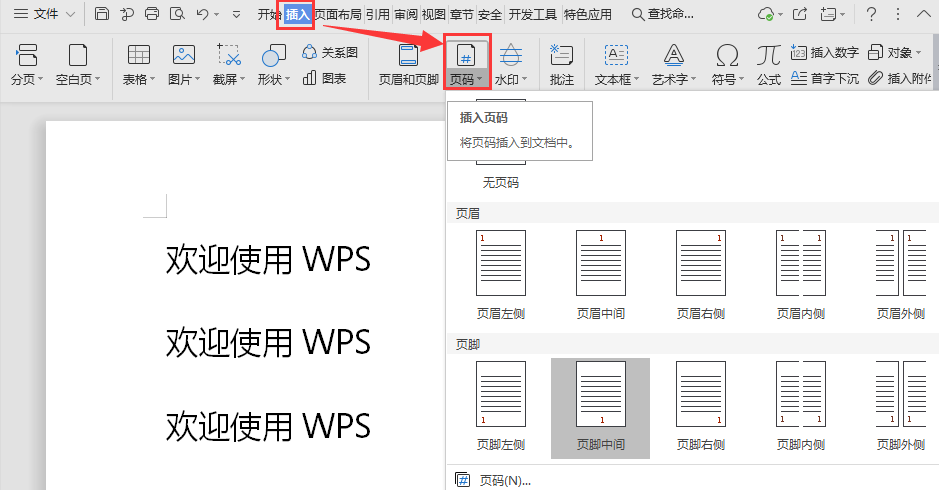Expand the 艺术字 dropdown arrow
The height and width of the screenshot is (490, 939).
(693, 79)
